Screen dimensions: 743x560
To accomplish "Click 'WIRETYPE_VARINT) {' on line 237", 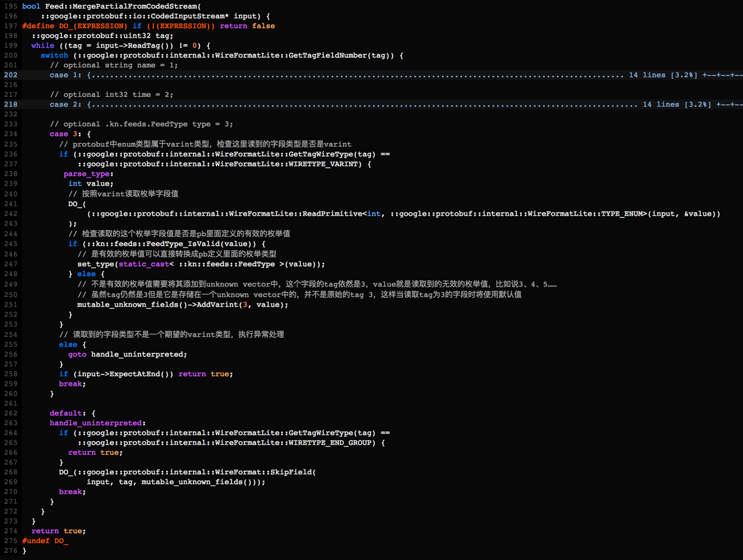I will tap(330, 164).
